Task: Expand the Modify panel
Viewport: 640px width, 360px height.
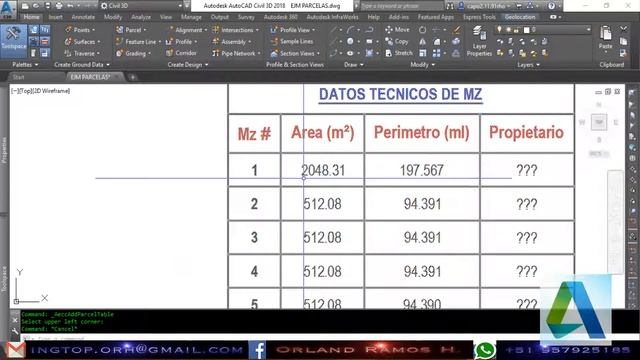Action: 422,64
